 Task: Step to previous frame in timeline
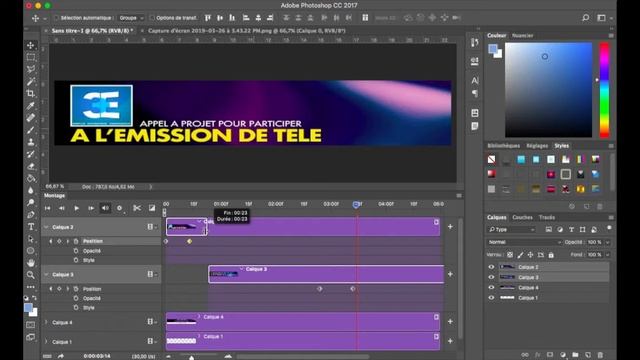(62, 208)
